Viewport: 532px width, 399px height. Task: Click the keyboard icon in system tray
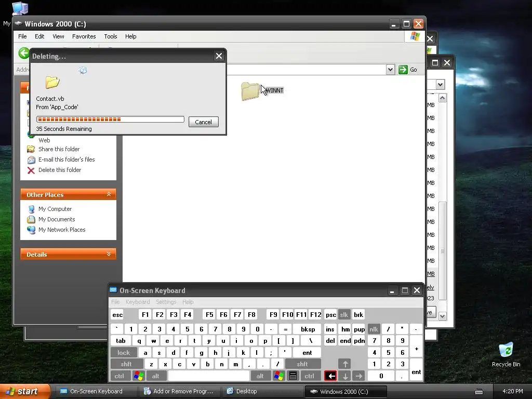coord(478,392)
